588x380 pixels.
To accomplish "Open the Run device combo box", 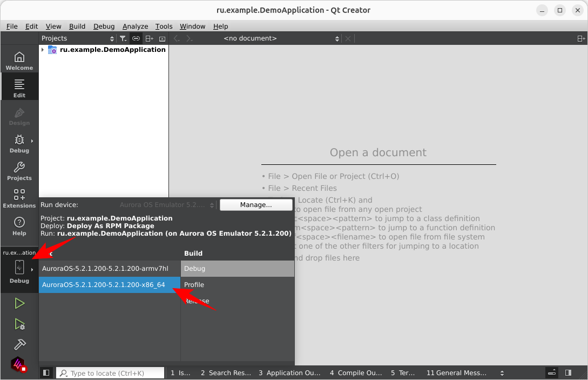I will click(167, 205).
